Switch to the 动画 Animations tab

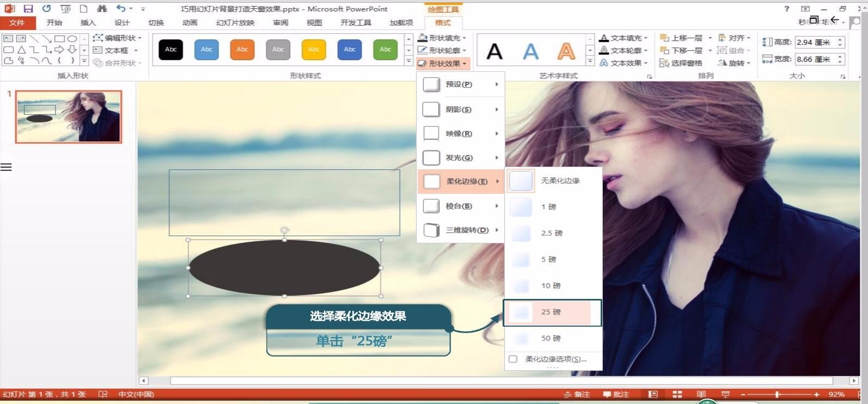click(x=190, y=22)
